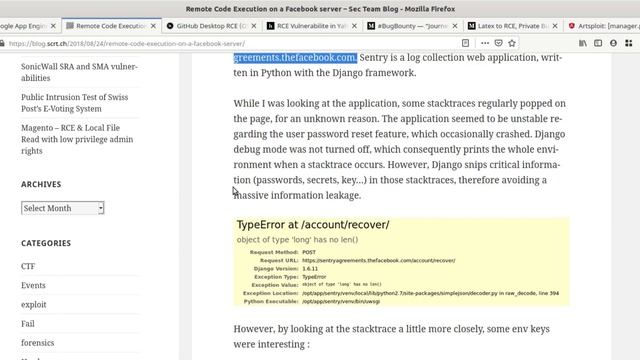The height and width of the screenshot is (360, 640).
Task: Open Magento RCE & Local File Read link
Action: pyautogui.click(x=77, y=139)
